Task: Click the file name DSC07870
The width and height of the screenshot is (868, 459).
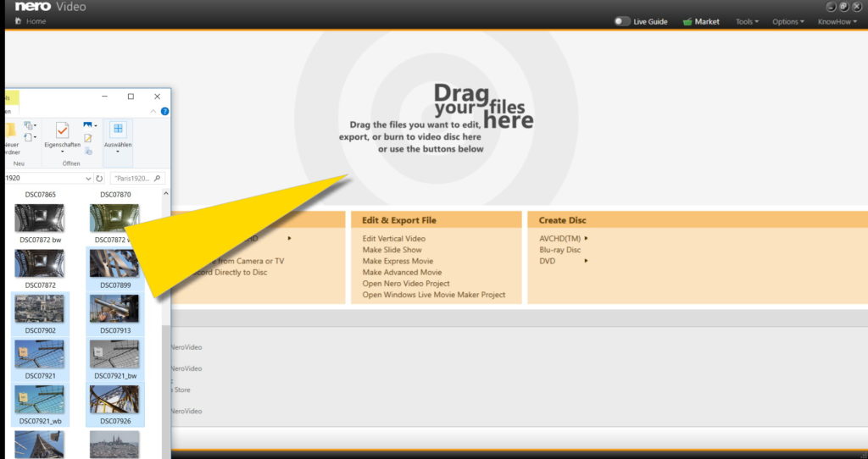Action: click(x=115, y=195)
